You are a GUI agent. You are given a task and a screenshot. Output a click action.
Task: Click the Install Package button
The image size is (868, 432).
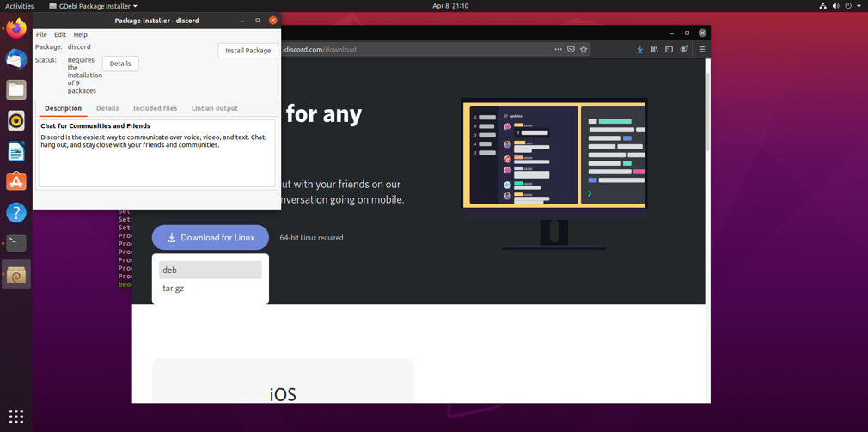(248, 51)
